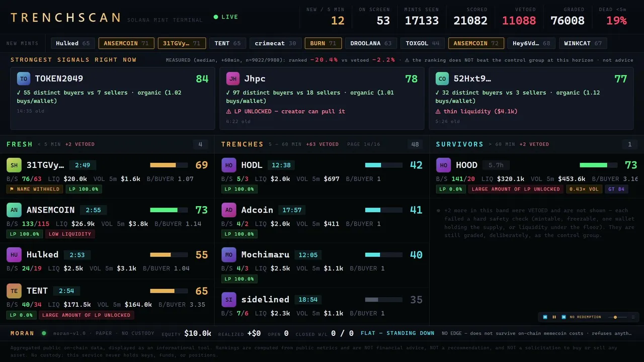Skip to previous track in music player
644x362 pixels.
coord(545,317)
